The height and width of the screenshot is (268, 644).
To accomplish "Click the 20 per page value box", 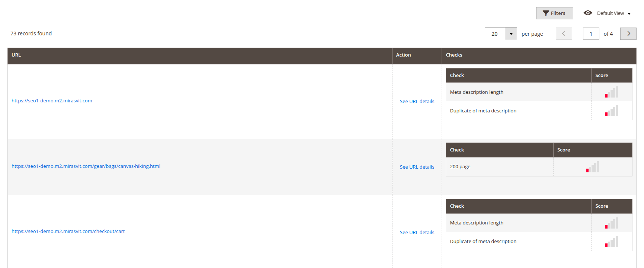I will pos(495,34).
